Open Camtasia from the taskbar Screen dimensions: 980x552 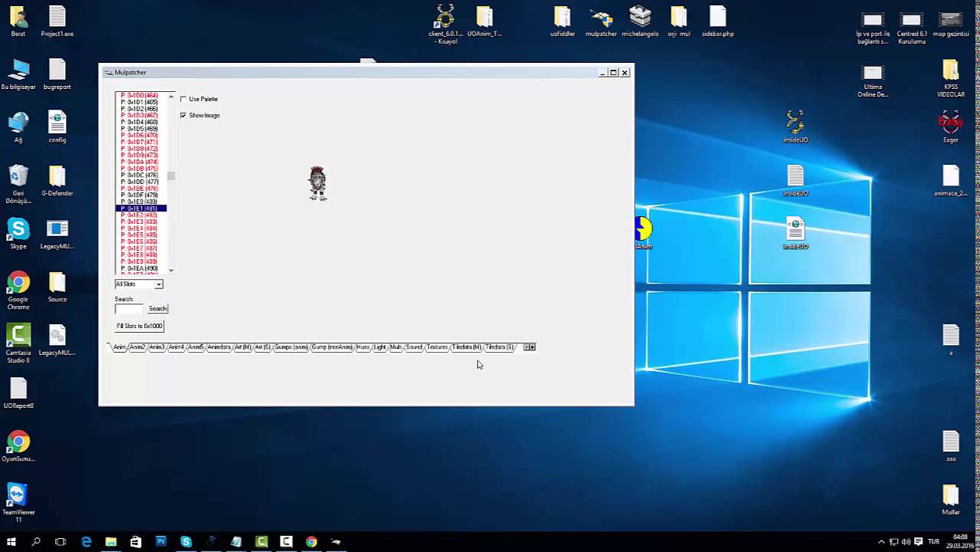click(261, 541)
